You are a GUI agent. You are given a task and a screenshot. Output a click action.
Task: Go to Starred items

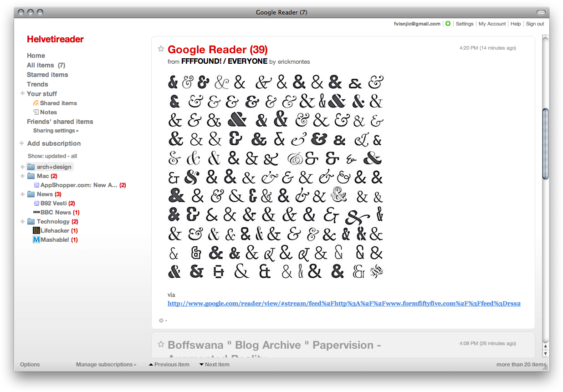47,74
